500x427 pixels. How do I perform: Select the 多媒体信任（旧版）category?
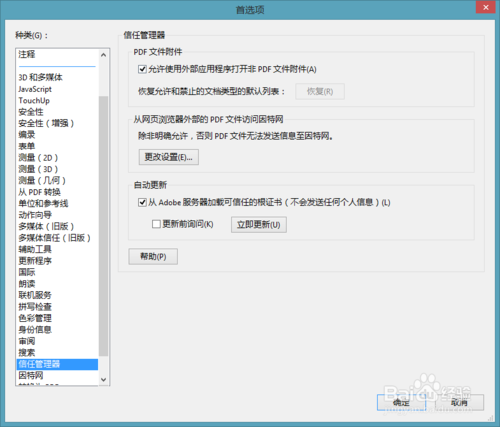(57, 238)
